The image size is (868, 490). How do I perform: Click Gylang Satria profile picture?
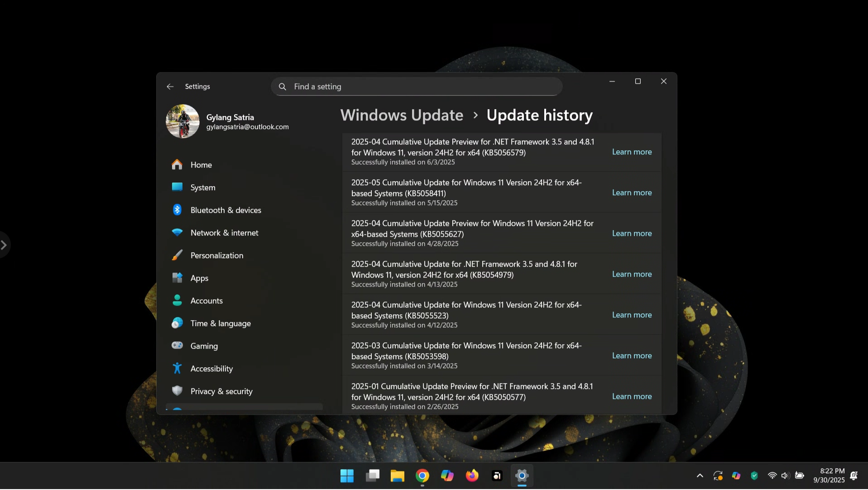point(182,121)
